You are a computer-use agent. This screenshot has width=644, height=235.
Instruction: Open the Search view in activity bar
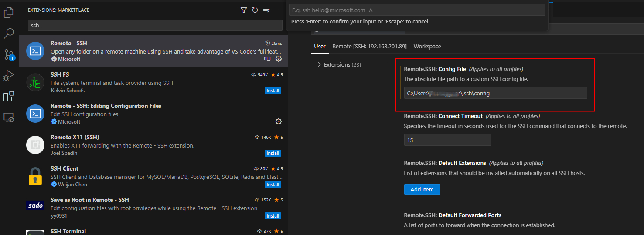(x=9, y=34)
